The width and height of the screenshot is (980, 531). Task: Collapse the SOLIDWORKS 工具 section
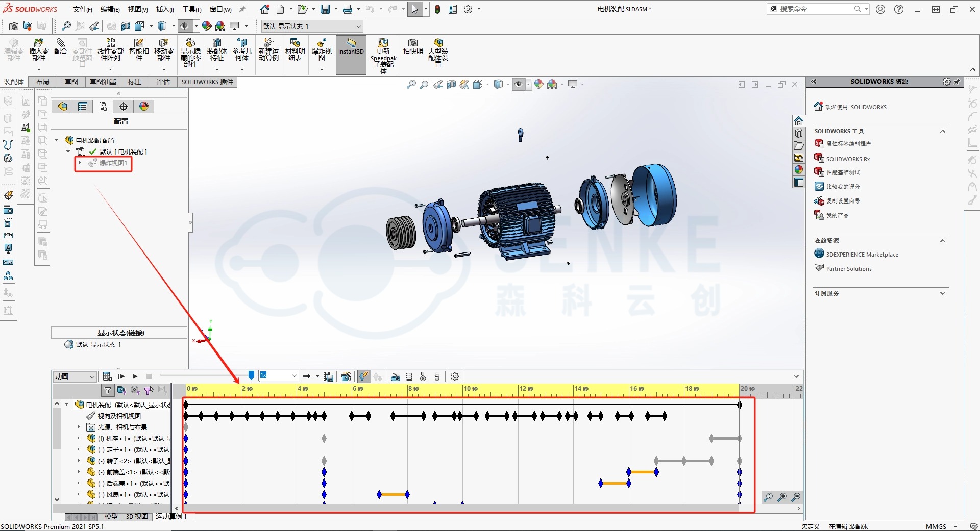[x=943, y=131]
